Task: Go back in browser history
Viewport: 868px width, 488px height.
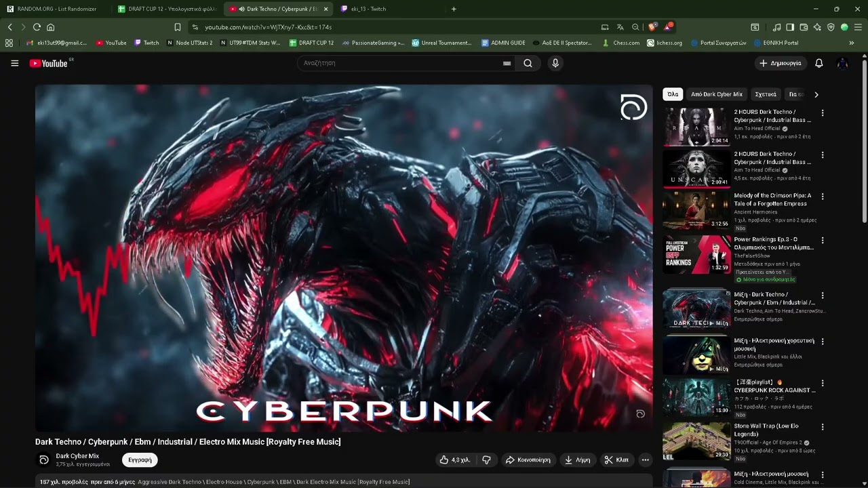Action: click(x=9, y=27)
